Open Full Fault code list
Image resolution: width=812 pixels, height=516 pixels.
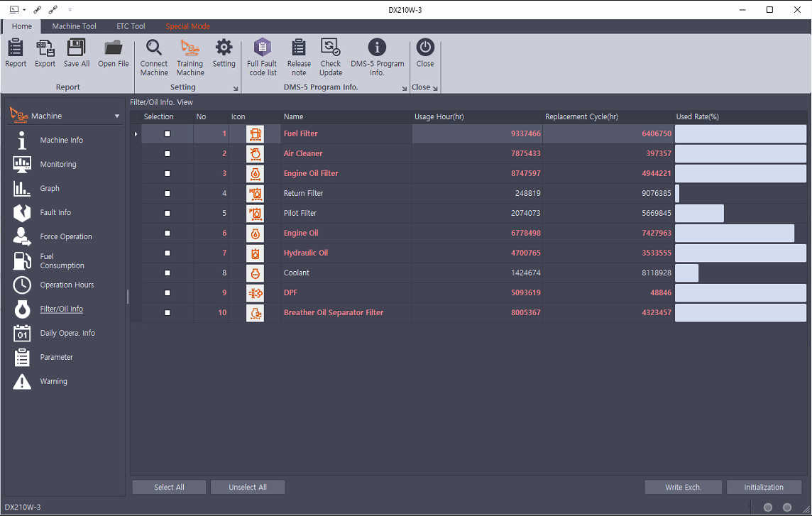(x=262, y=57)
